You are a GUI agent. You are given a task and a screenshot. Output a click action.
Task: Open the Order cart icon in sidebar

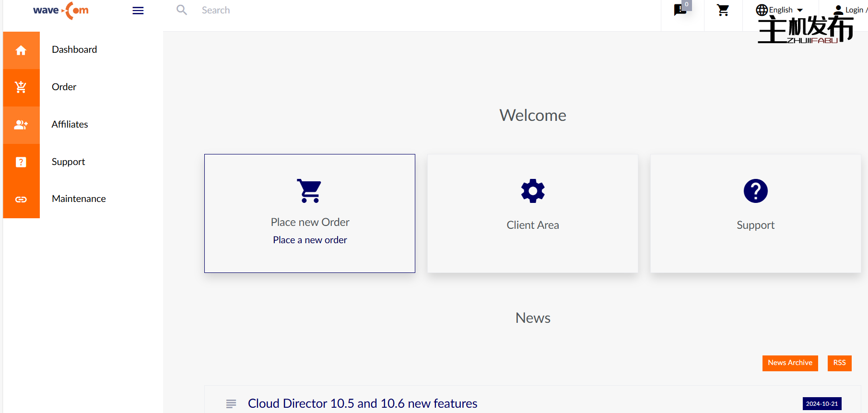coord(21,87)
